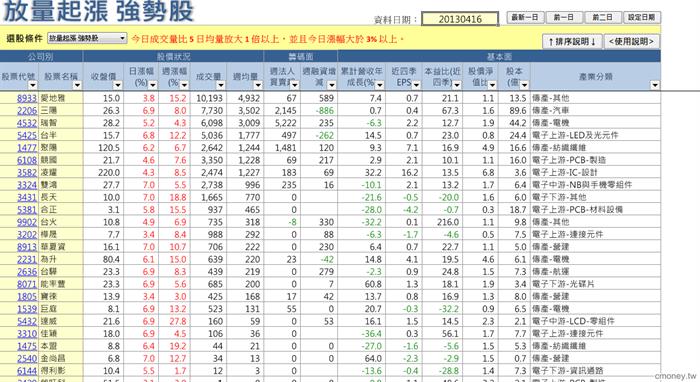Open filter arrow for 成交量 column
700x382 pixels.
click(x=221, y=85)
